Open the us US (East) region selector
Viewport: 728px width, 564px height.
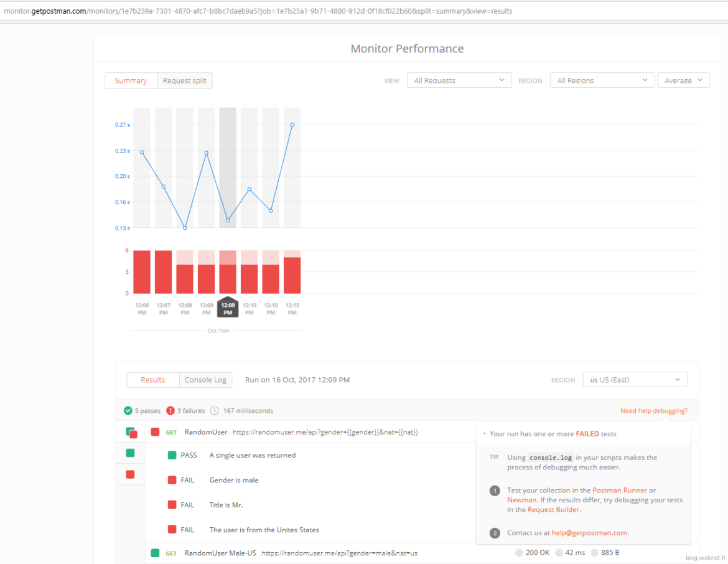pyautogui.click(x=635, y=379)
